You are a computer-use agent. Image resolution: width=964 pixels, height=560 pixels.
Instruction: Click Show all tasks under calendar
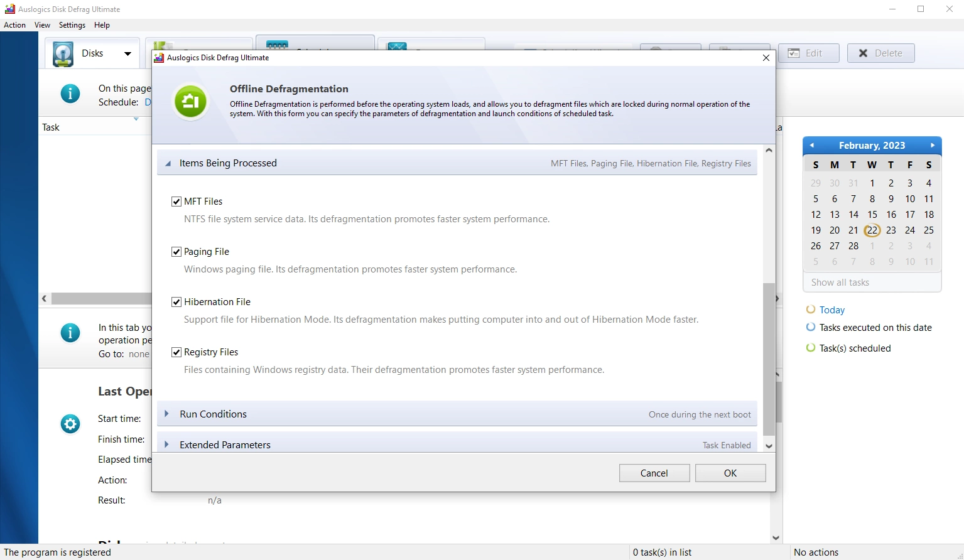(840, 282)
